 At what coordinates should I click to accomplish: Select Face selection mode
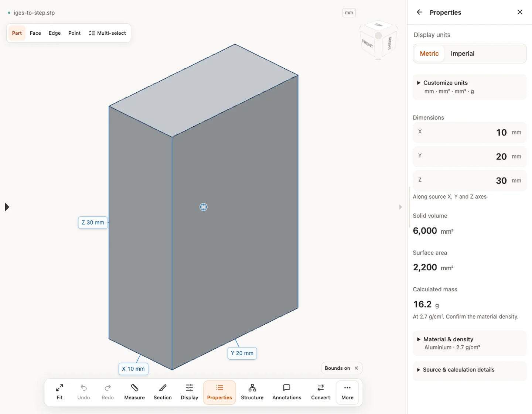(35, 33)
